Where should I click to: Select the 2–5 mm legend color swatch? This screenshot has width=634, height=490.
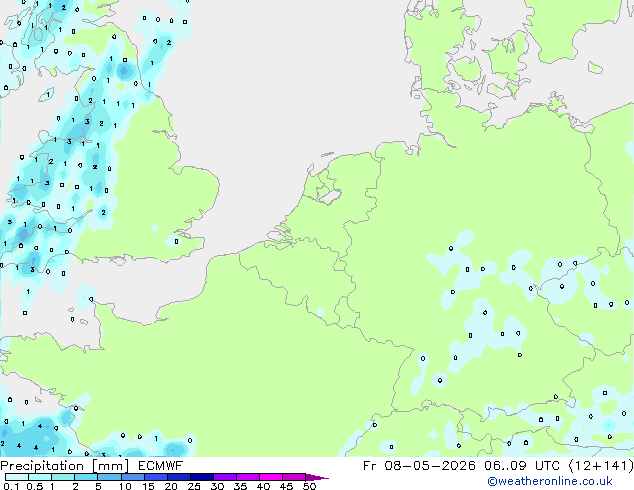(86, 477)
